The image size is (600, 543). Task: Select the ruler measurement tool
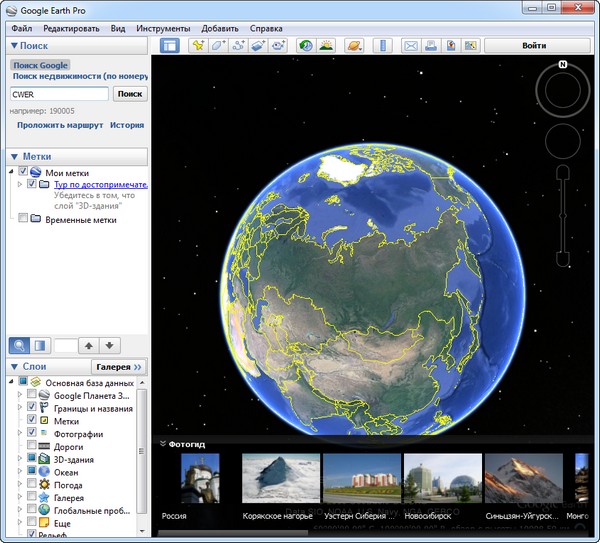383,46
